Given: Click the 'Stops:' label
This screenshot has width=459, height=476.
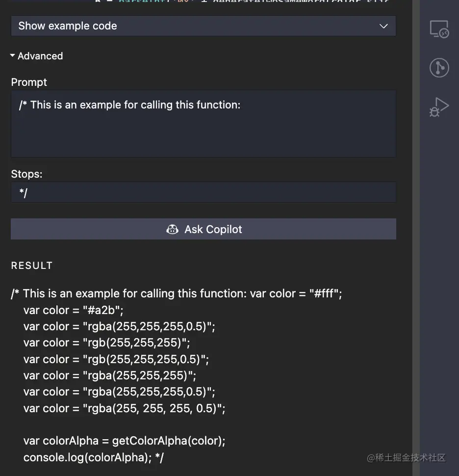Looking at the screenshot, I should click(x=26, y=174).
